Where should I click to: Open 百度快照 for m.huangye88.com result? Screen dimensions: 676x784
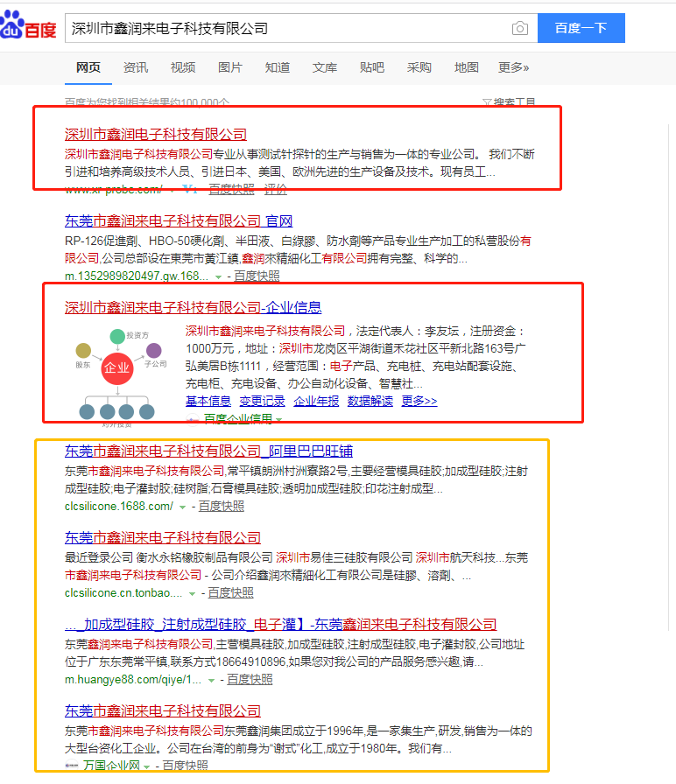pyautogui.click(x=250, y=680)
